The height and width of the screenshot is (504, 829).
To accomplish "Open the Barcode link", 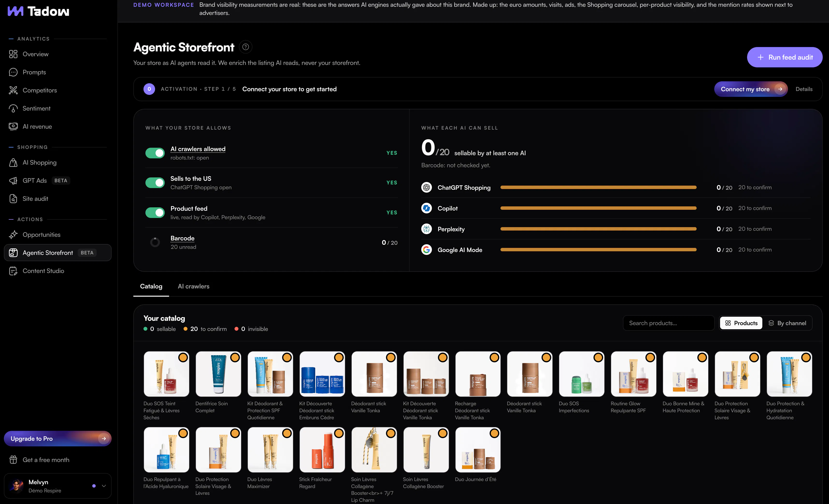I will coord(182,238).
